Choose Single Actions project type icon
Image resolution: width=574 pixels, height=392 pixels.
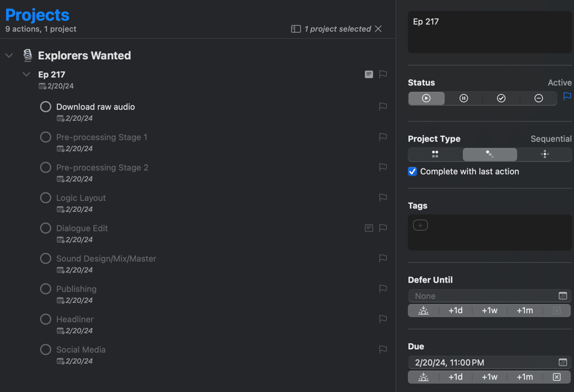point(544,154)
